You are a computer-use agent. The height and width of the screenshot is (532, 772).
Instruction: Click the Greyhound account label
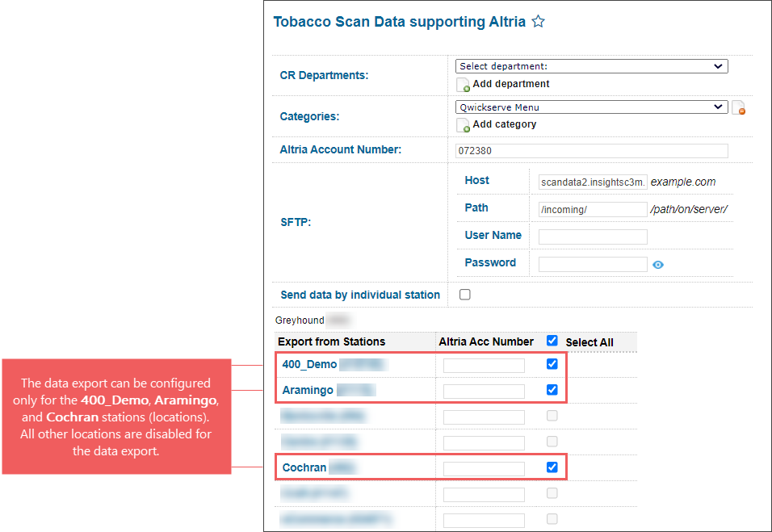coord(300,320)
